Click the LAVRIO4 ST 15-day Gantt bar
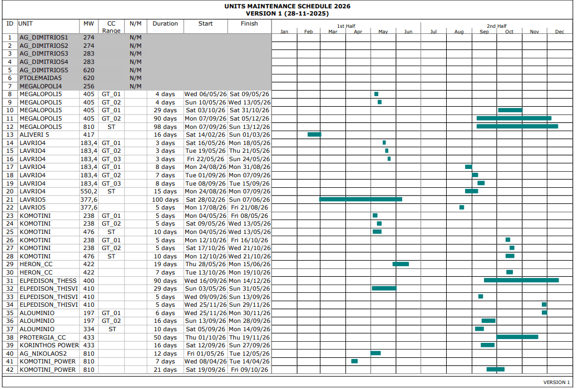This screenshot has width=588, height=389. point(471,191)
